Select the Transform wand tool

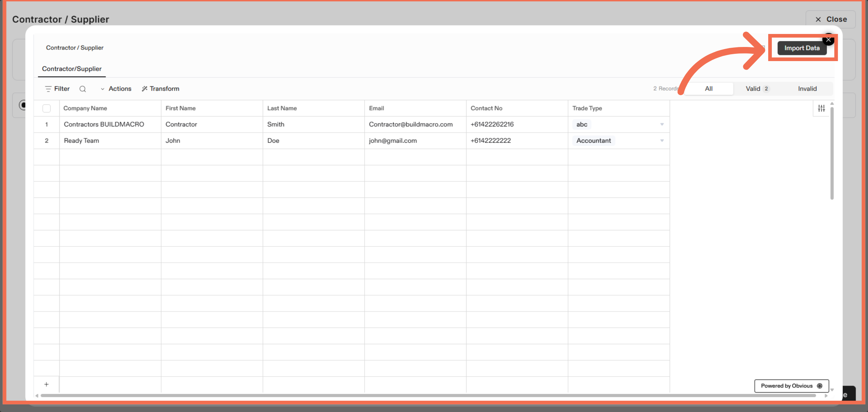coord(160,89)
